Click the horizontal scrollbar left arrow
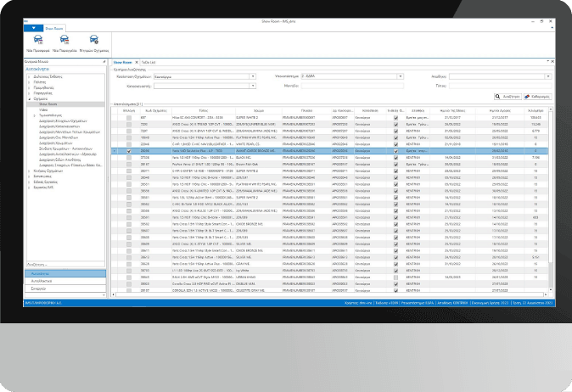Image resolution: width=572 pixels, height=392 pixels. coord(114,294)
